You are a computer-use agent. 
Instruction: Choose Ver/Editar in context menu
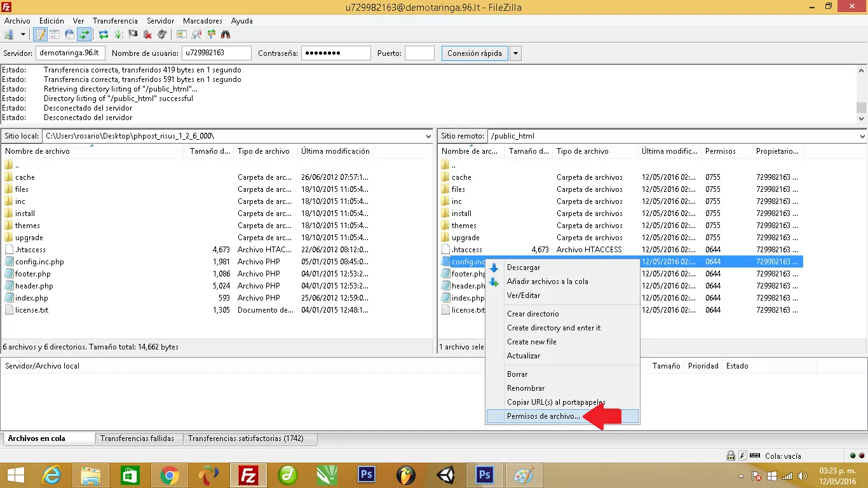tap(524, 295)
